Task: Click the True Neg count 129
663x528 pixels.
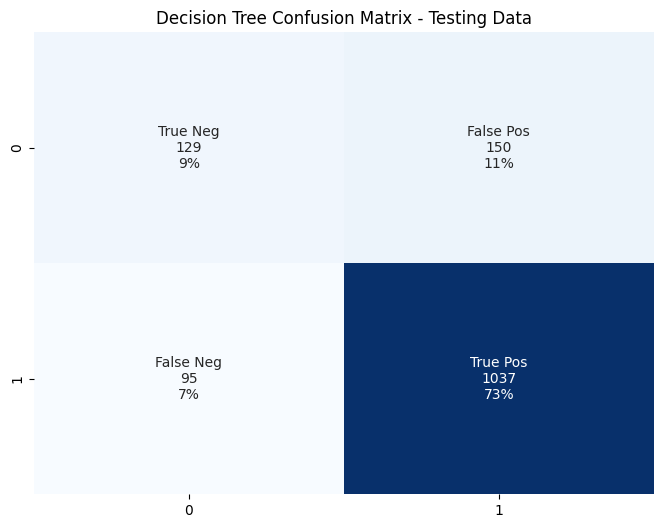Action: (189, 147)
